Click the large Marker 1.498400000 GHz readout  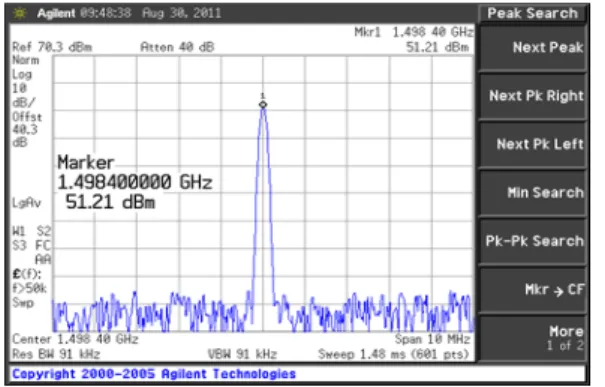click(x=135, y=172)
